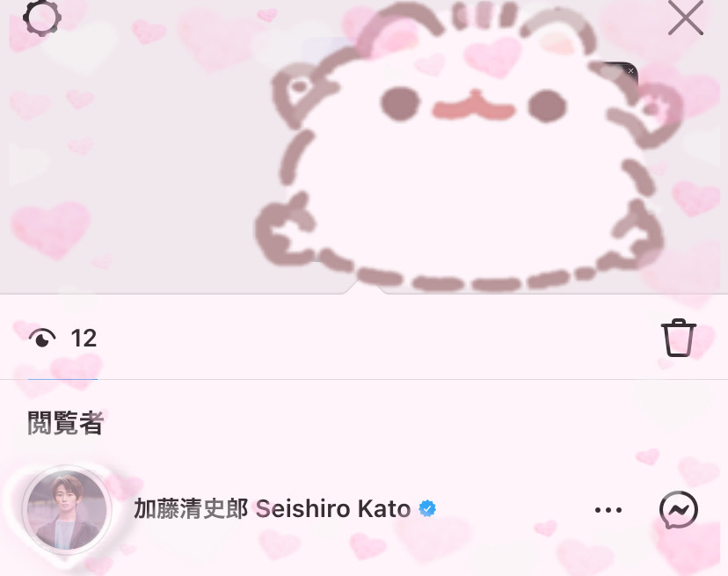Image resolution: width=728 pixels, height=576 pixels.
Task: Open three-dot options for Seishiro Kato
Action: 608,510
